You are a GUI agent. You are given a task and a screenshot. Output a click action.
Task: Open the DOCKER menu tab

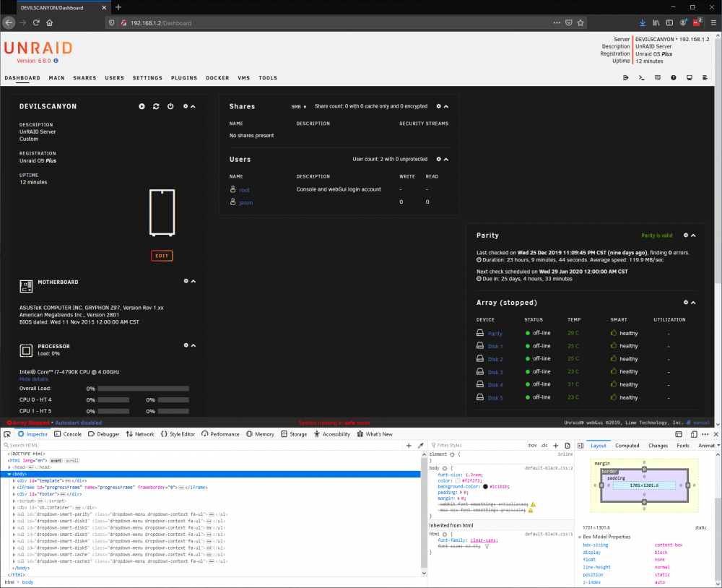click(x=217, y=78)
